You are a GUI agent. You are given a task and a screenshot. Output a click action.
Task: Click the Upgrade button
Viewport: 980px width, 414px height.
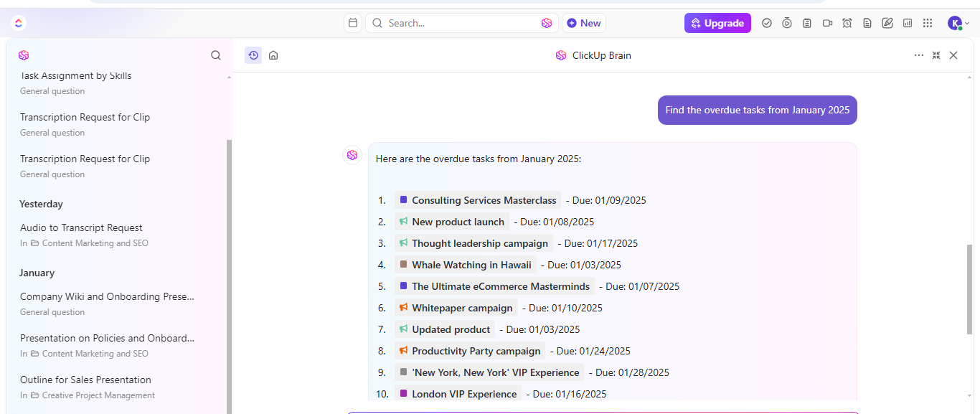coord(717,23)
